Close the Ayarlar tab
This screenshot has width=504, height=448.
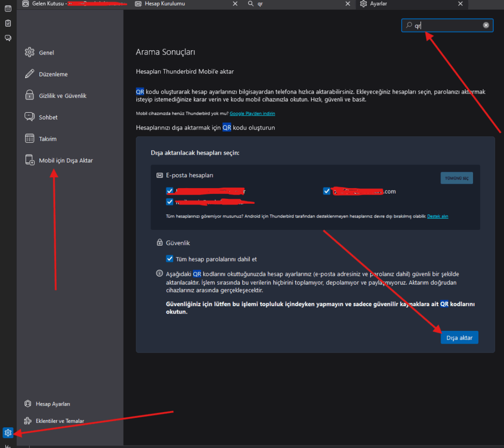[x=461, y=4]
